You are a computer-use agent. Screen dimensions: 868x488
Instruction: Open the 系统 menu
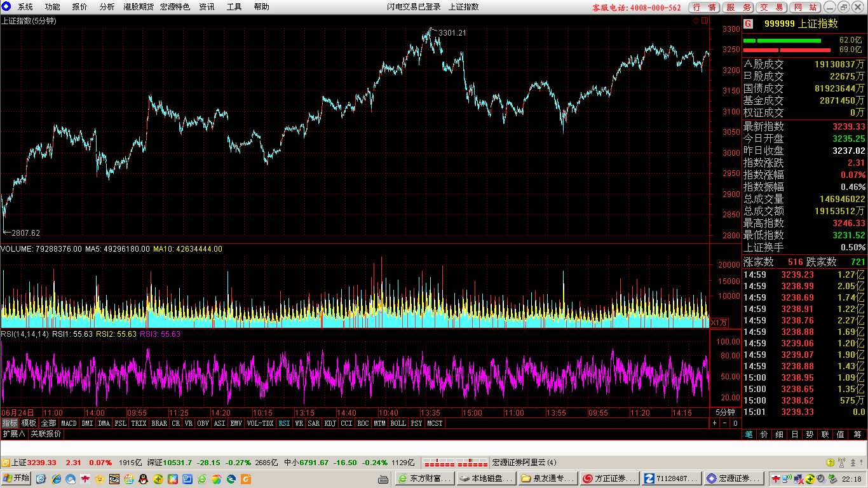[25, 7]
